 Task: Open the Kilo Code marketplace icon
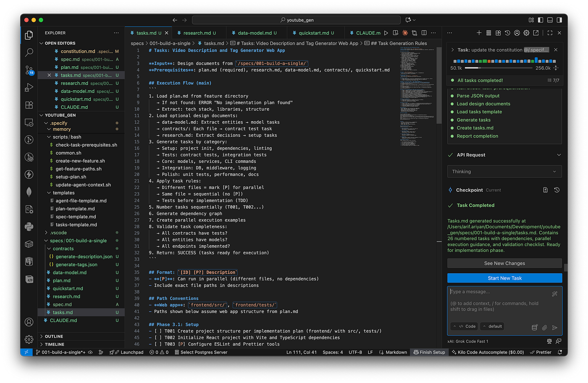click(498, 33)
